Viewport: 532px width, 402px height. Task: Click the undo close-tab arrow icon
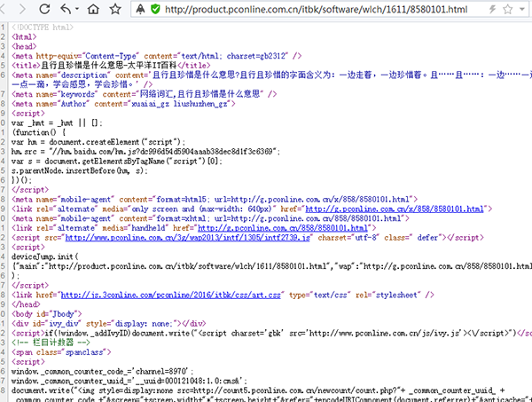(66, 9)
